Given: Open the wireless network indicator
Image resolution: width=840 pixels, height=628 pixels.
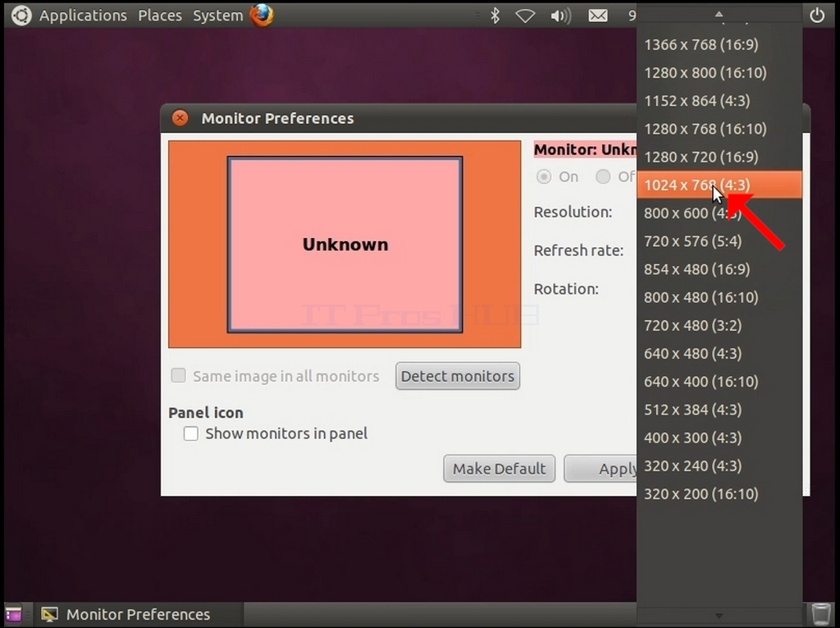Looking at the screenshot, I should (525, 16).
